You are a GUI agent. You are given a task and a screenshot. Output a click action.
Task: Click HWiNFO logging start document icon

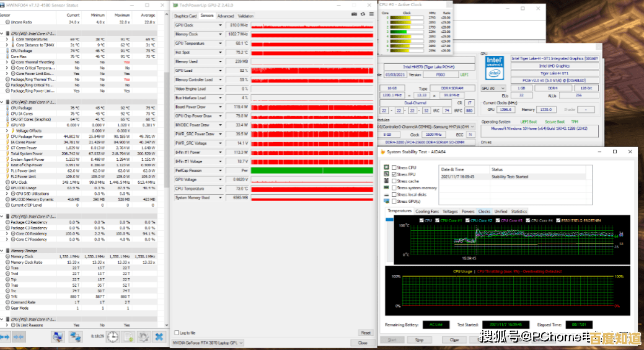(128, 336)
